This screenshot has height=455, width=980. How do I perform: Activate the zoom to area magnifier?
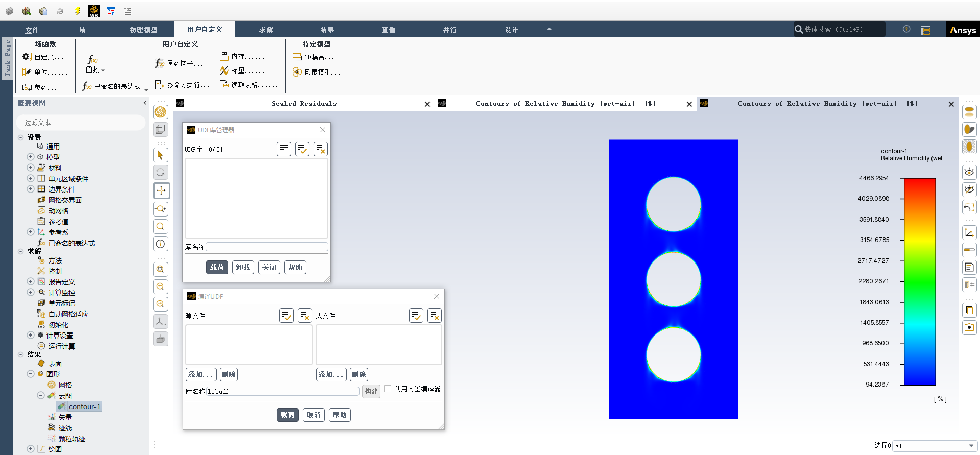161,226
